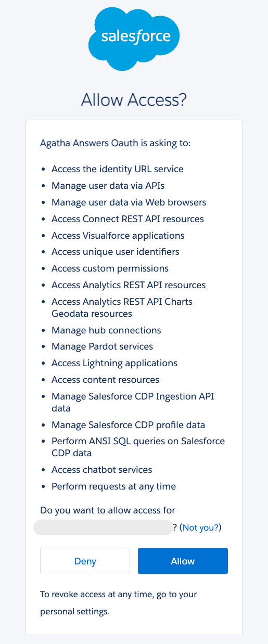Open the "Not you?" link
This screenshot has height=644, width=268.
[200, 527]
